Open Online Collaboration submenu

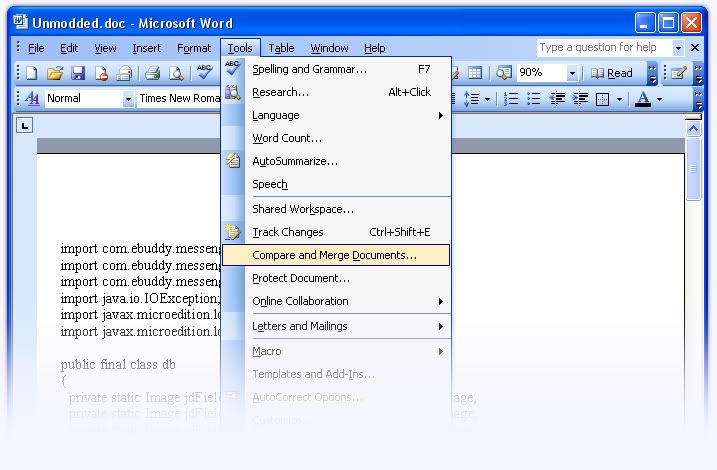tap(337, 301)
